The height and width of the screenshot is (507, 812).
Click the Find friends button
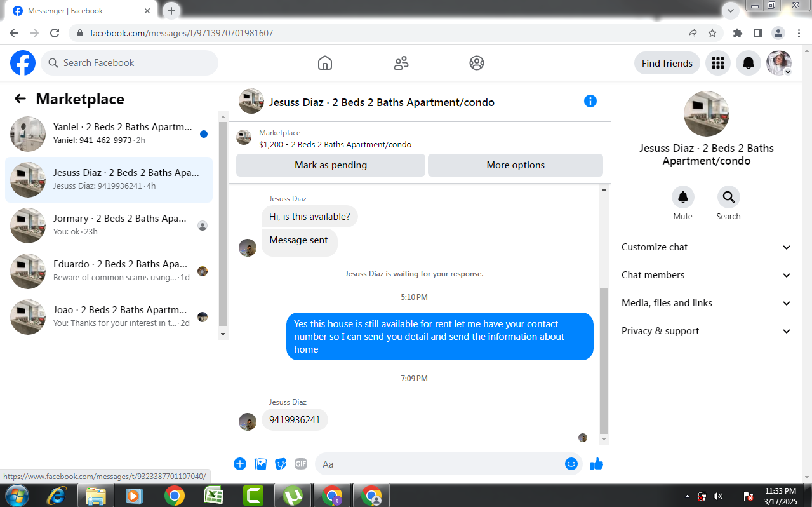(x=667, y=63)
